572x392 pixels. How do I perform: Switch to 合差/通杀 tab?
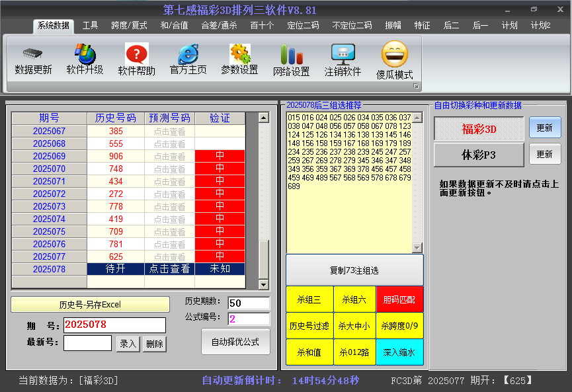(x=220, y=26)
